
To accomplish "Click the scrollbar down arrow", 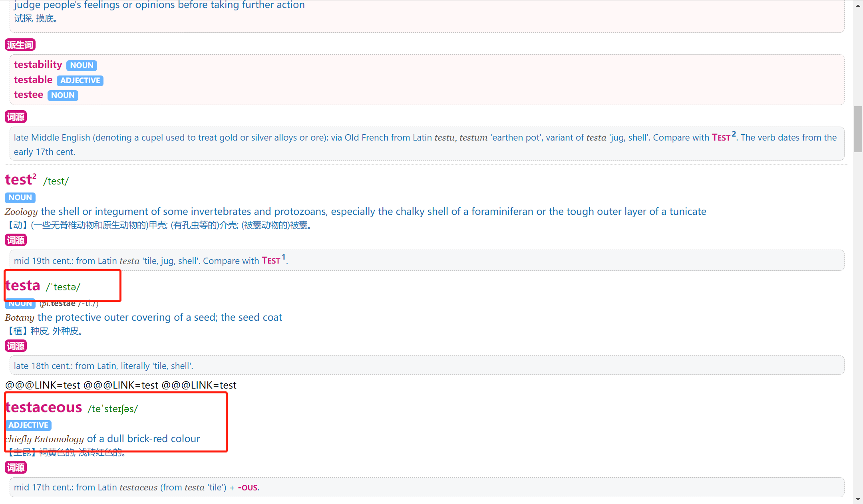I will pos(858,499).
